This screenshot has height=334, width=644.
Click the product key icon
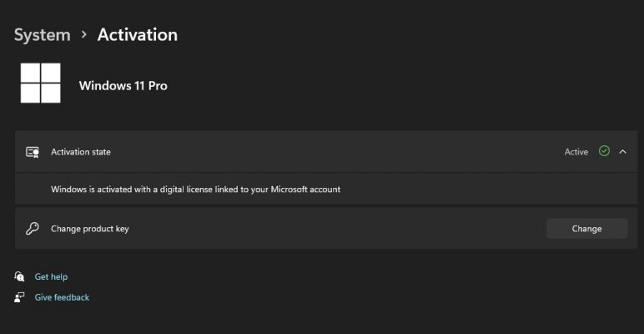coord(33,229)
